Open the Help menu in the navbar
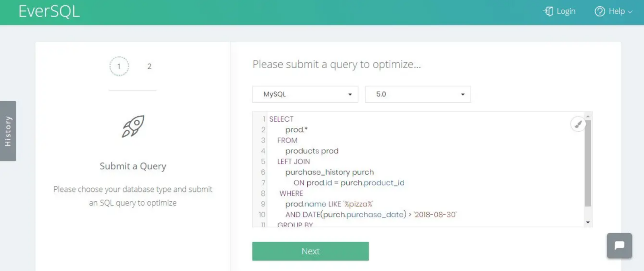644x271 pixels. click(613, 11)
